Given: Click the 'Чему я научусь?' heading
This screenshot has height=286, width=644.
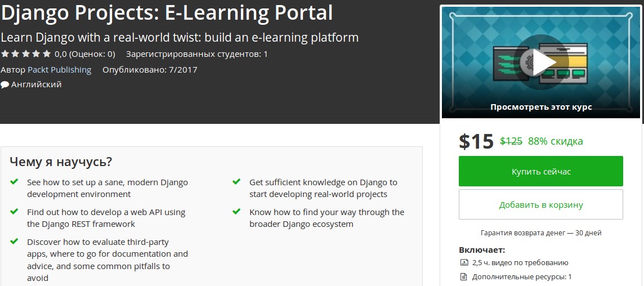Looking at the screenshot, I should [x=61, y=162].
